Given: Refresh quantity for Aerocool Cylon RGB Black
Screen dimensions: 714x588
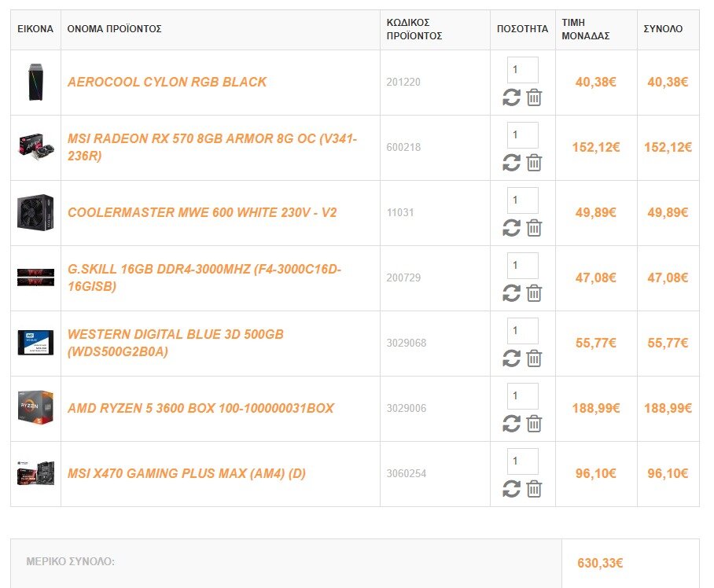Looking at the screenshot, I should click(x=511, y=97).
